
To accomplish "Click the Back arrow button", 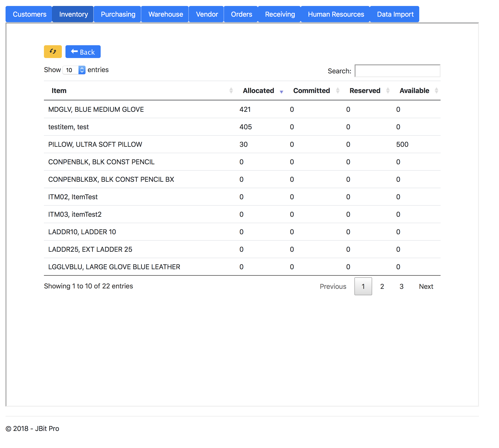I will (83, 52).
